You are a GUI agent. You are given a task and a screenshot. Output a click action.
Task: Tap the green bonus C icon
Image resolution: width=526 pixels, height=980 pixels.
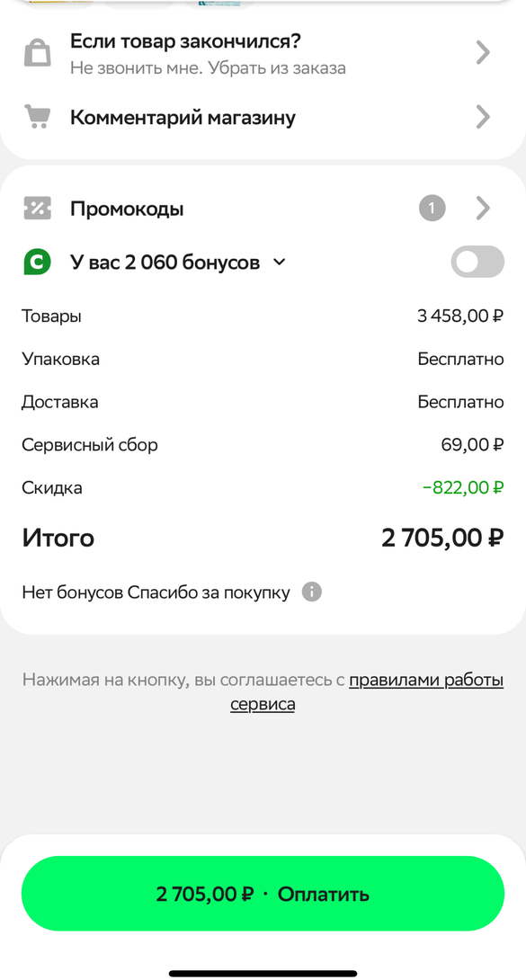pos(37,262)
